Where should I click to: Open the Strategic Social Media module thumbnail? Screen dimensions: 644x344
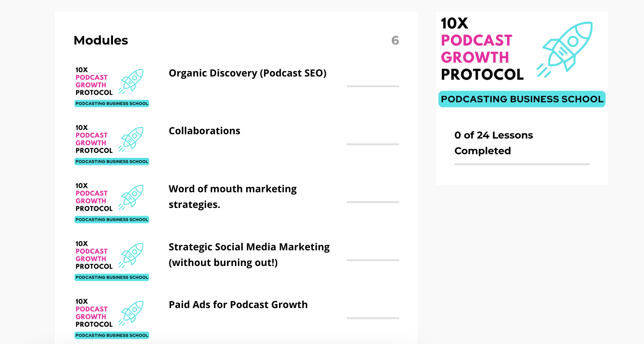click(112, 260)
